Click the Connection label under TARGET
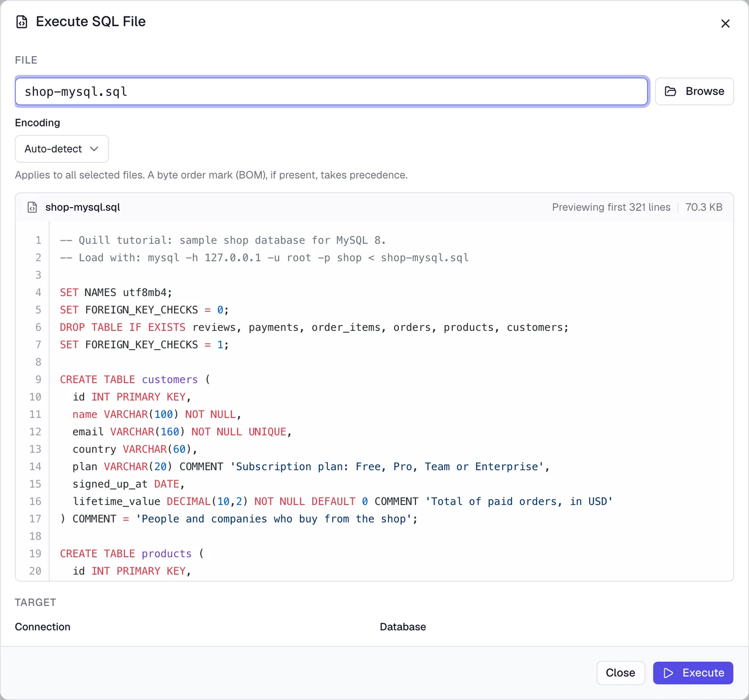 [x=43, y=627]
